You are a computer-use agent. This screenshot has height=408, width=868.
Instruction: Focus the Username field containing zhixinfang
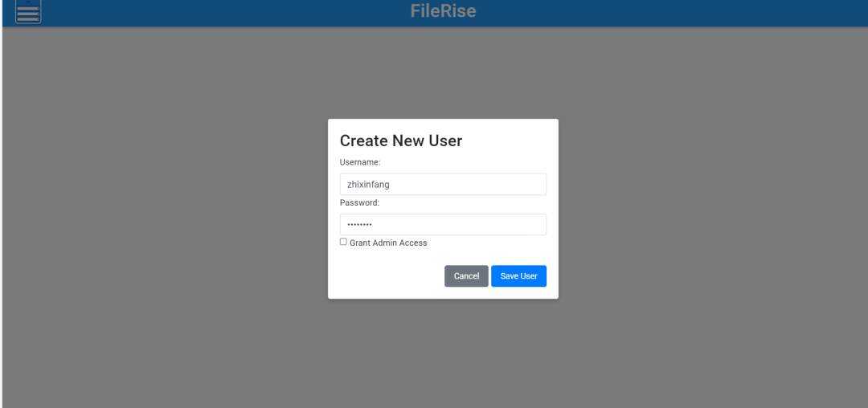[x=443, y=184]
